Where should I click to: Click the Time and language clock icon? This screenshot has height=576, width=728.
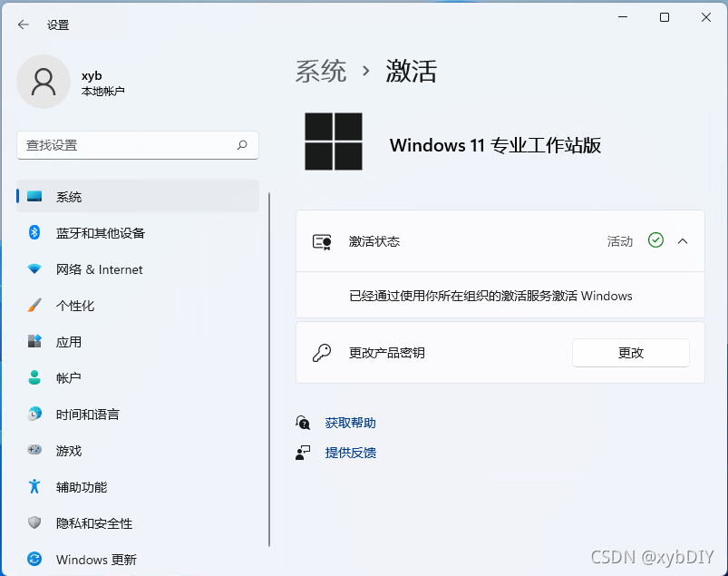click(34, 414)
